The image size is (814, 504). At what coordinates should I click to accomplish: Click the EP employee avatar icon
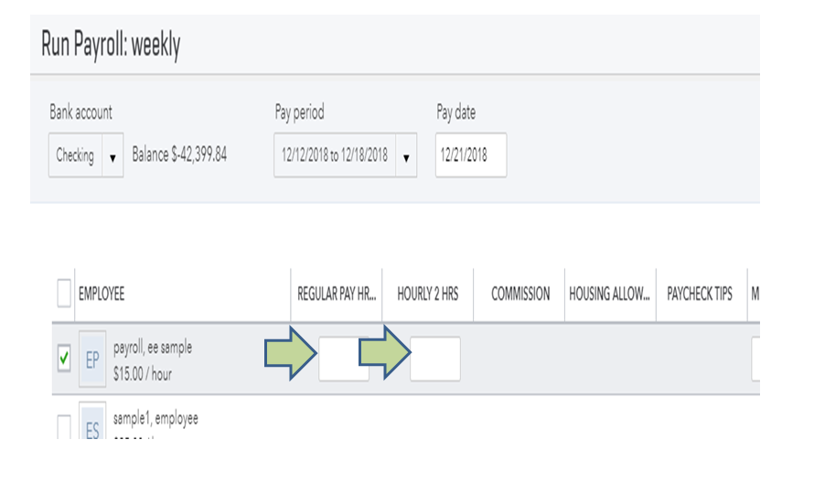(x=92, y=359)
